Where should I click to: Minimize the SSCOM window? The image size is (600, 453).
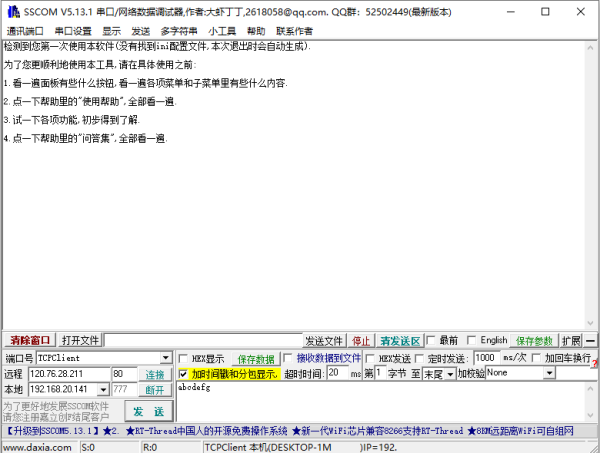(510, 12)
